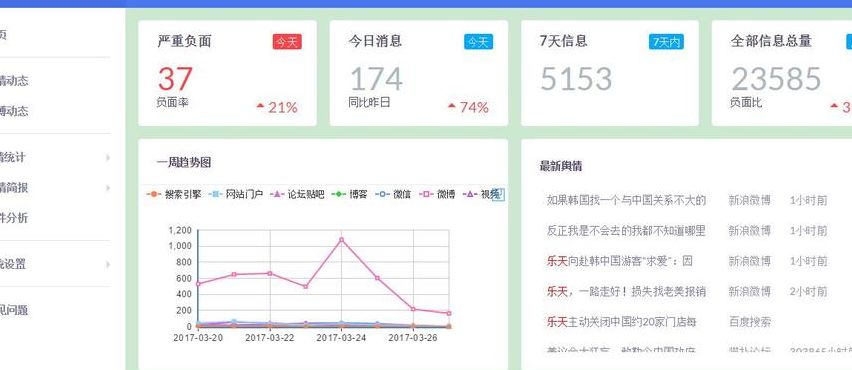This screenshot has width=852, height=370.
Task: Expand the 设置 sidebar chevron
Action: point(108,265)
